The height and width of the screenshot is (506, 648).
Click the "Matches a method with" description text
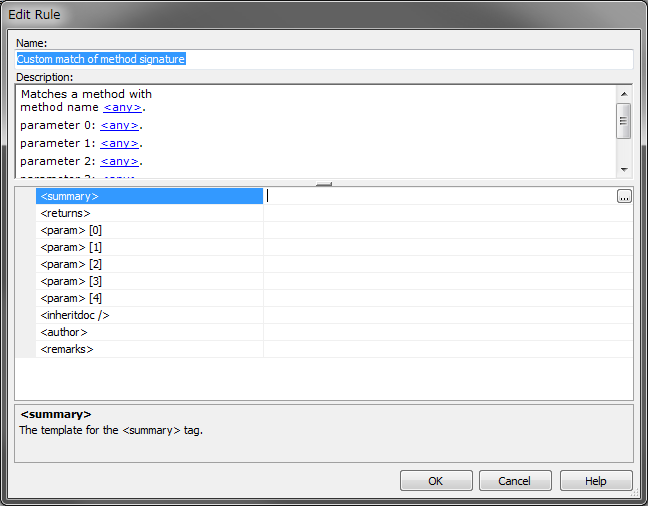[x=86, y=94]
